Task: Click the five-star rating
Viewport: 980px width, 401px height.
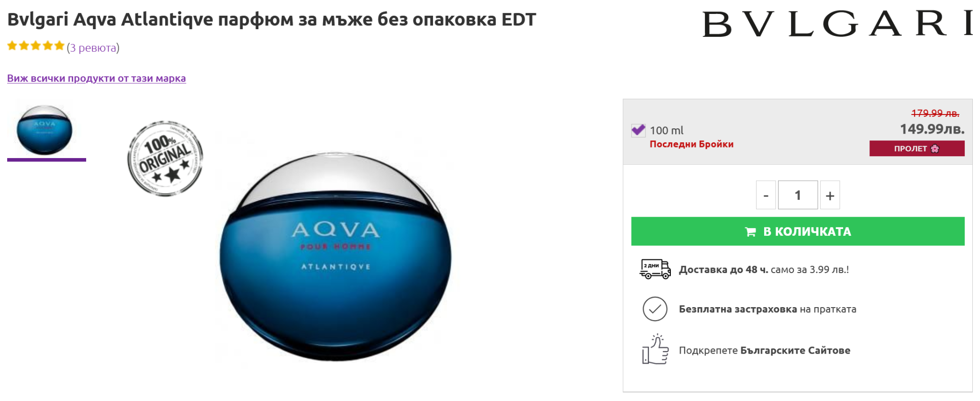Action: tap(36, 46)
